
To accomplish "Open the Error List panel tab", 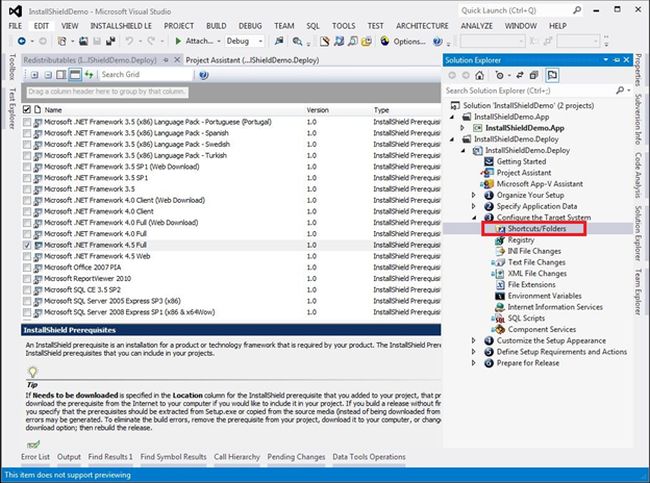I will click(x=35, y=456).
